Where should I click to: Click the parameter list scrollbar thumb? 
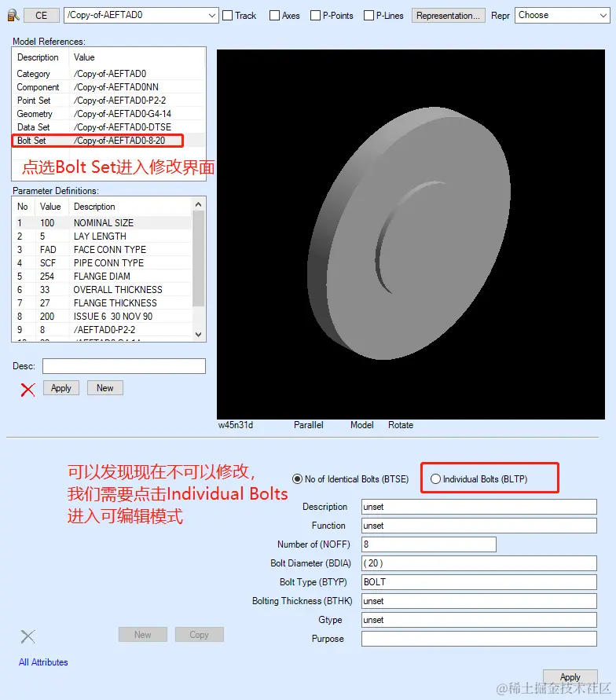pyautogui.click(x=199, y=258)
